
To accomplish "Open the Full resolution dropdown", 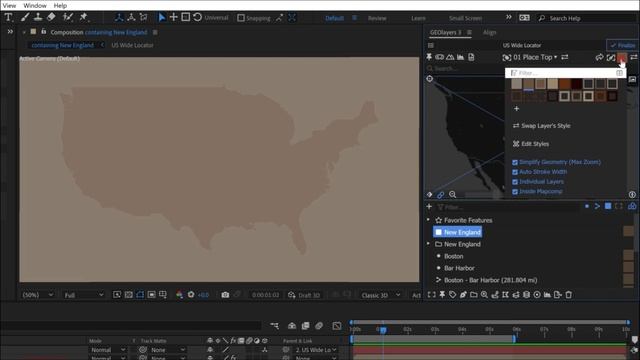I will click(x=84, y=295).
